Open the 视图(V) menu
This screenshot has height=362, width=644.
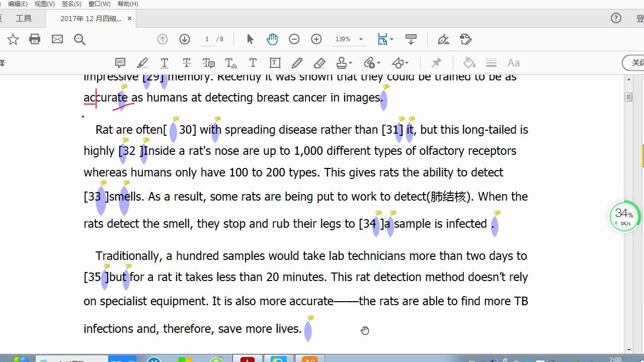point(45,4)
